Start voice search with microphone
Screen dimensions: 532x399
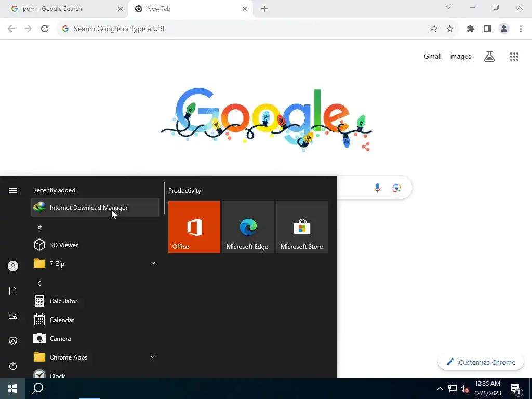click(377, 188)
